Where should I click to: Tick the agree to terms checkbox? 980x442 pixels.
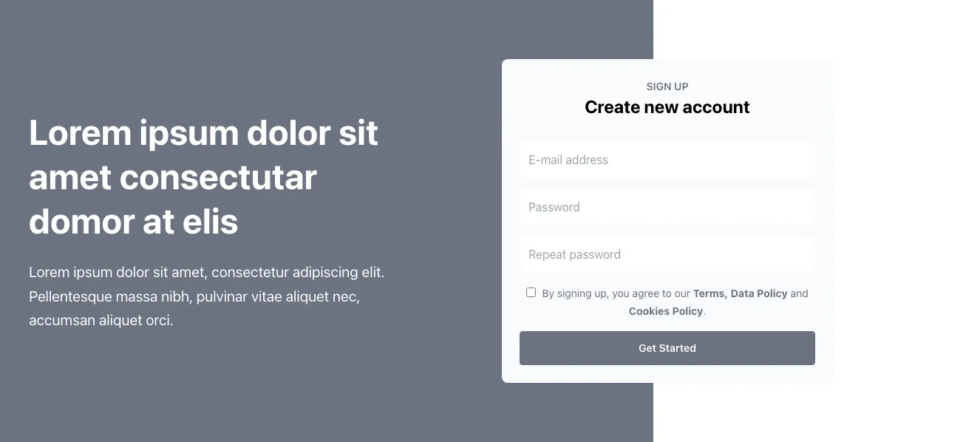[531, 293]
